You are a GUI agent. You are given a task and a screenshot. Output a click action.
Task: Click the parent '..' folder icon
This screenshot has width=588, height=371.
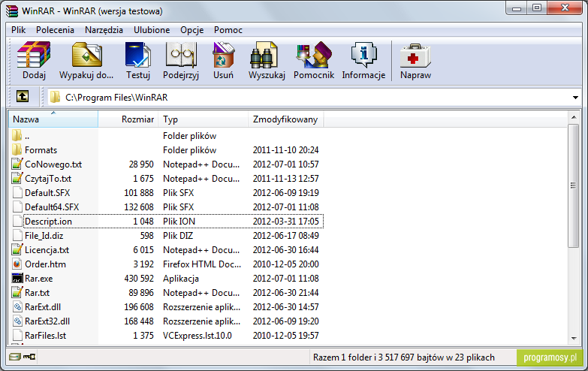[17, 135]
